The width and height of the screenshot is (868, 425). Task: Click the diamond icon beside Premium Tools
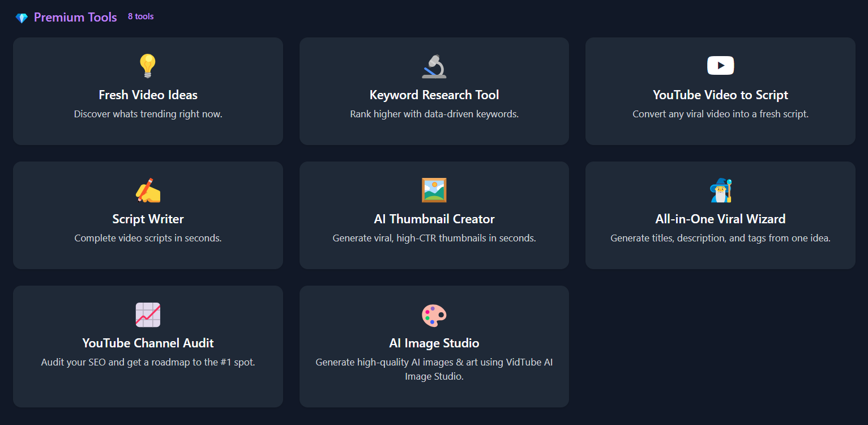coord(22,17)
